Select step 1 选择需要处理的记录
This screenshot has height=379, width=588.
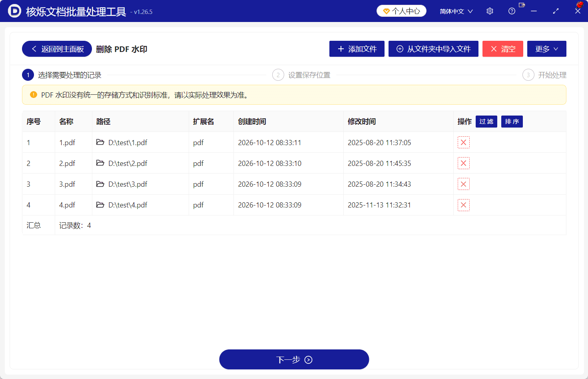pos(62,75)
